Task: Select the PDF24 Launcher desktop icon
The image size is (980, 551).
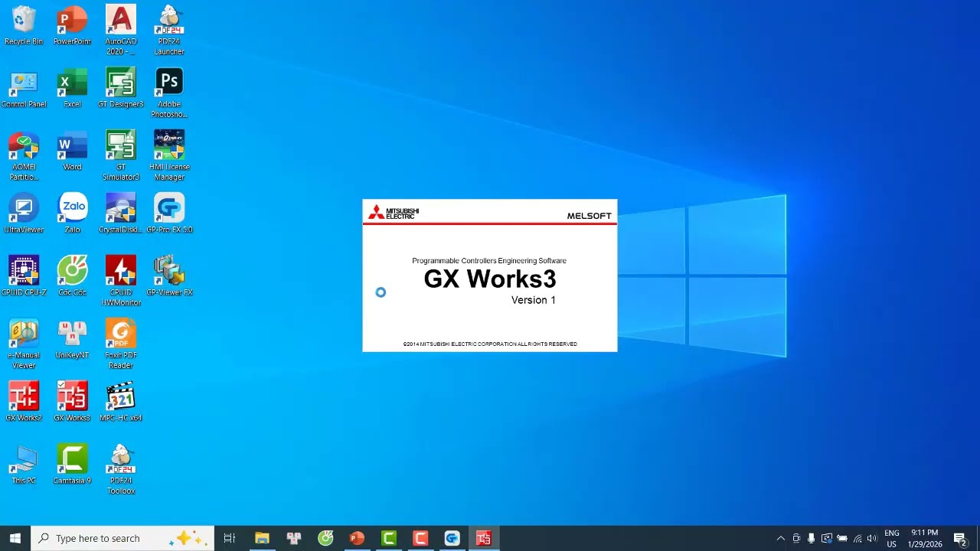Action: (x=169, y=31)
